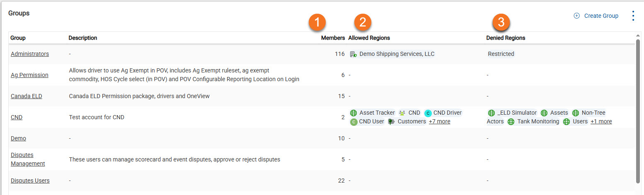The image size is (644, 195).
Task: Click the Demo Shipping Services company icon
Action: 353,54
